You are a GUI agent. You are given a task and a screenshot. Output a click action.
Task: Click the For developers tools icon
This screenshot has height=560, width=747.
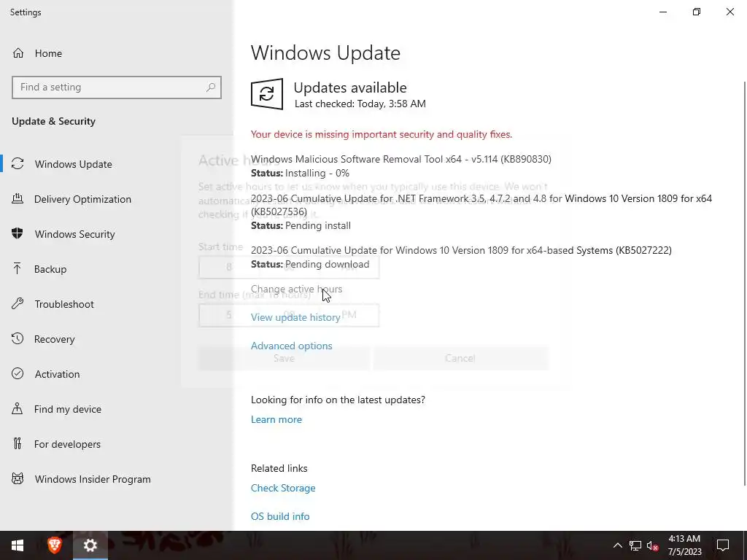coord(18,444)
